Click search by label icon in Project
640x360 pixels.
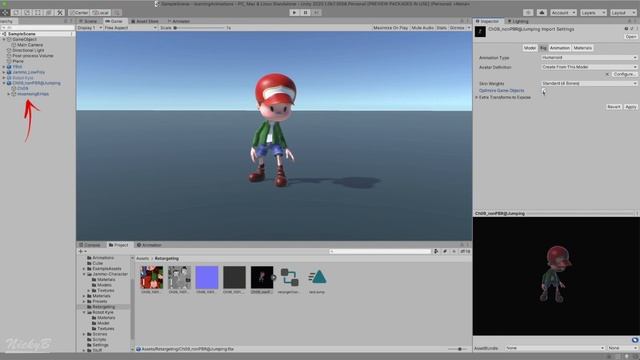coord(445,251)
